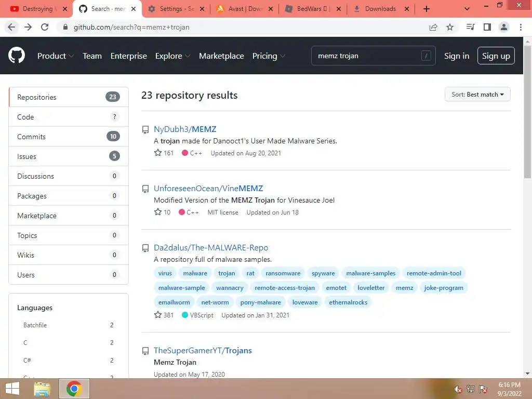
Task: Open File Explorer from the taskbar
Action: point(42,389)
